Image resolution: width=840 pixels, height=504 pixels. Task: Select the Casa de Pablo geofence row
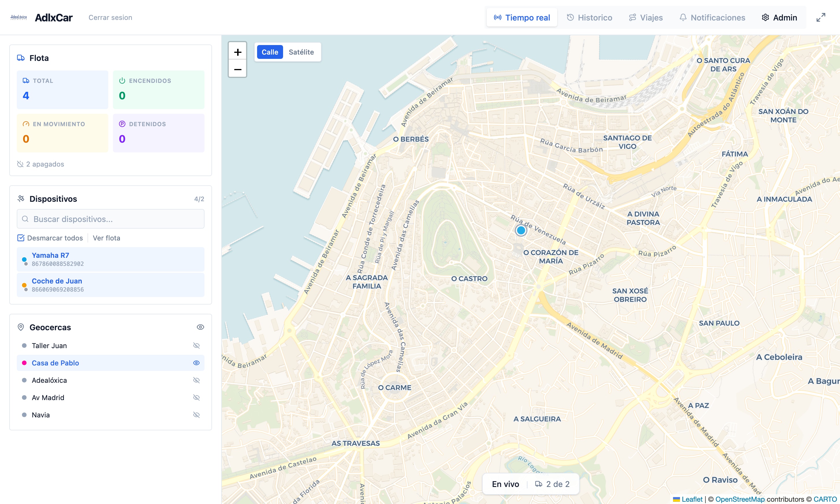point(110,363)
